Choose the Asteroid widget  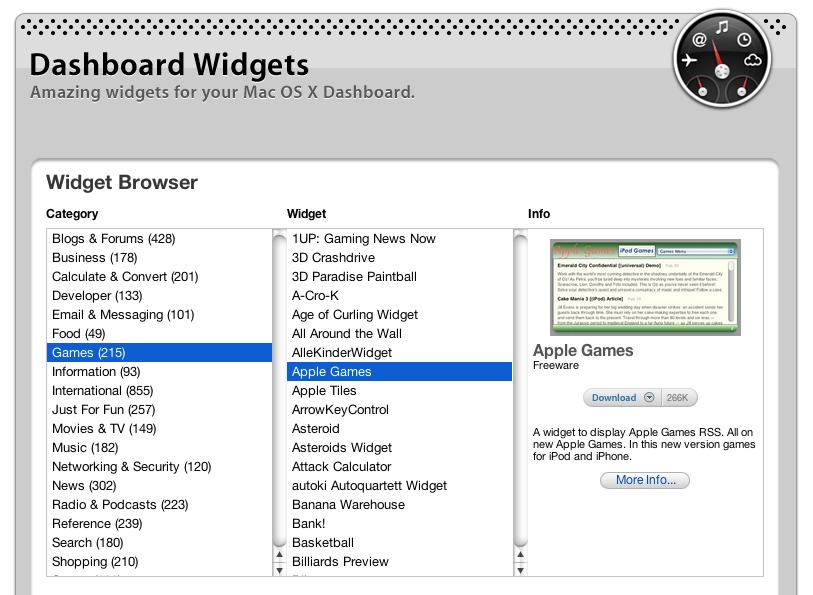tap(399, 429)
